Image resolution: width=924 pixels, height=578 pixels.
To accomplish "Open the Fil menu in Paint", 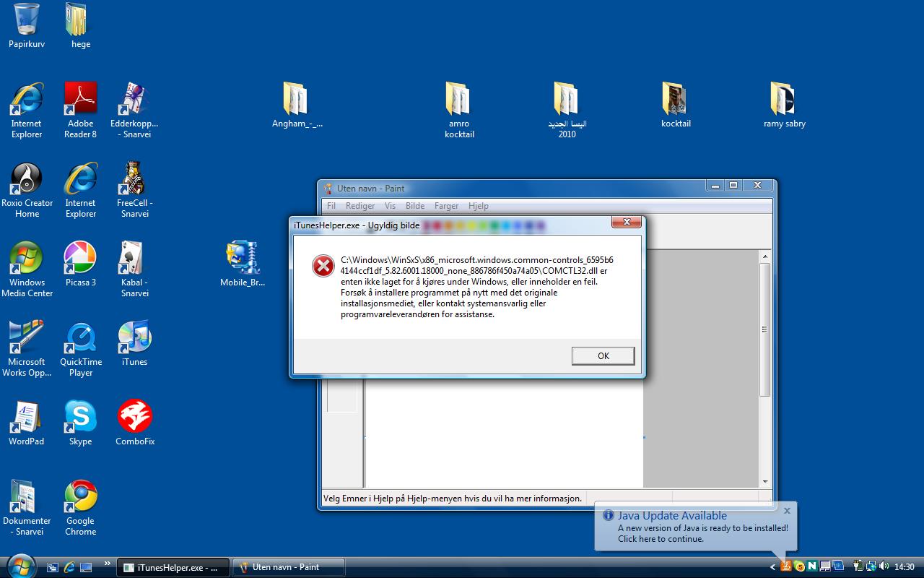I will coord(331,206).
